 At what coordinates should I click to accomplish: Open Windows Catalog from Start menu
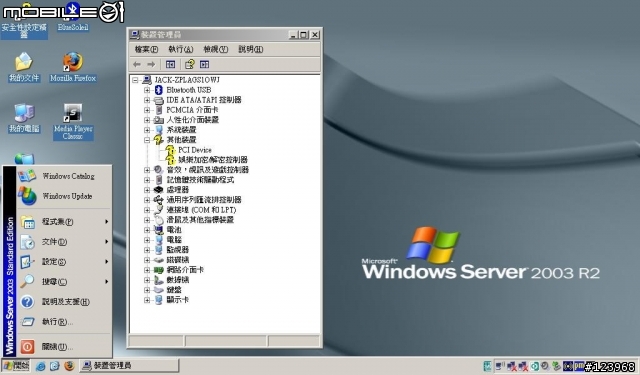[x=64, y=176]
